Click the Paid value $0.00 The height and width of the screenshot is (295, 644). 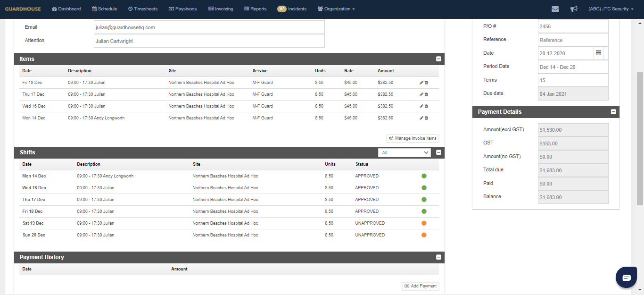click(x=573, y=184)
